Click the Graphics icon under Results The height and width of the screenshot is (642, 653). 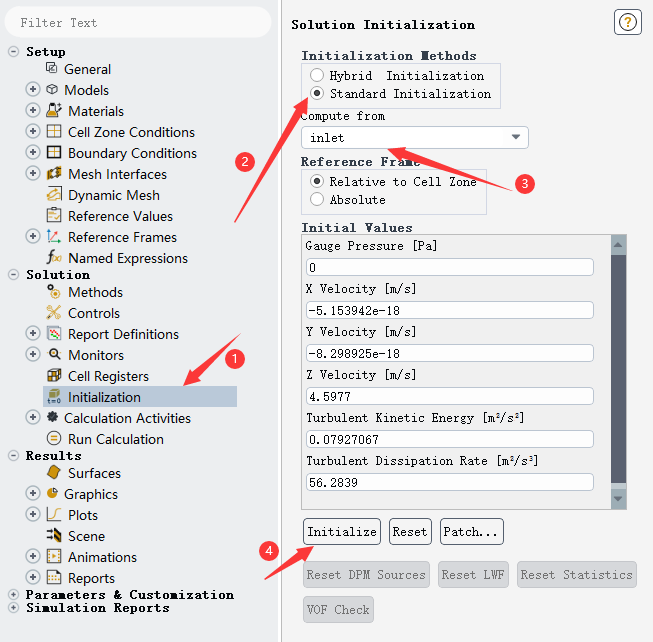tap(54, 494)
